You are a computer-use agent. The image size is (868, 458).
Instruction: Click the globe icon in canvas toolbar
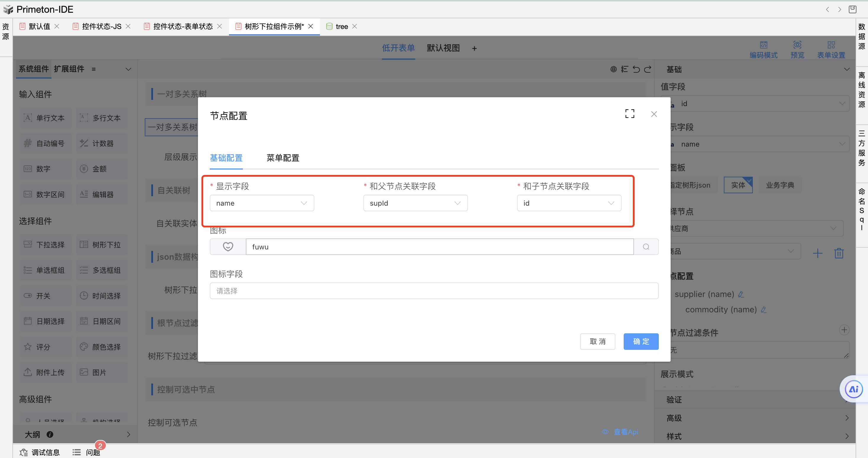click(613, 69)
